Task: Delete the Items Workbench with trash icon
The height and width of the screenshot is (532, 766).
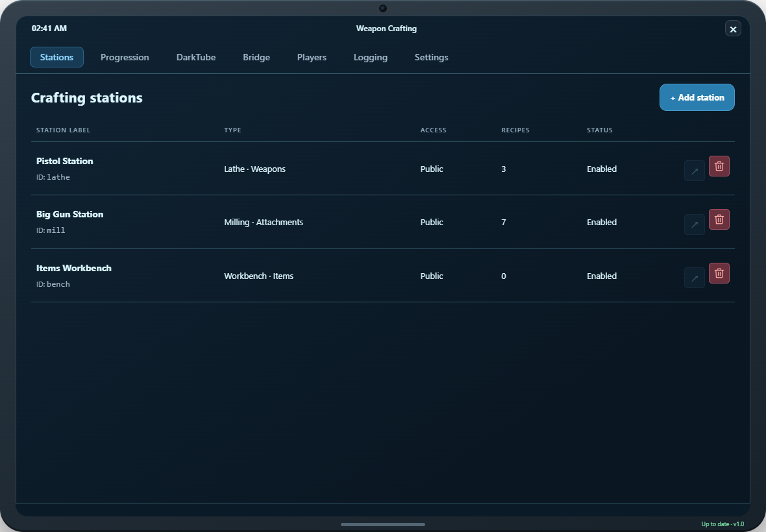Action: (x=719, y=273)
